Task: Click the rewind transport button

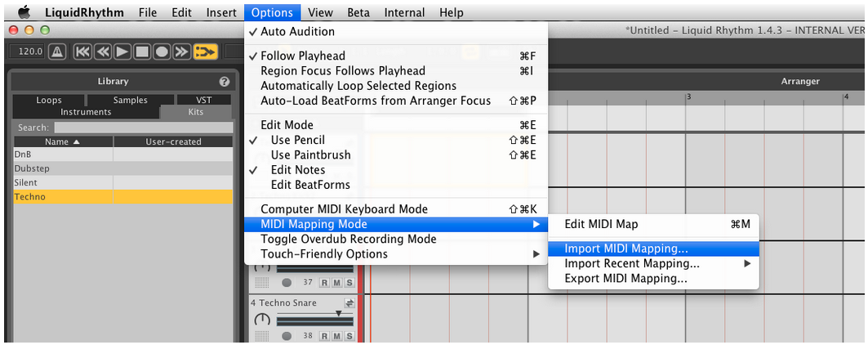Action: [x=102, y=52]
